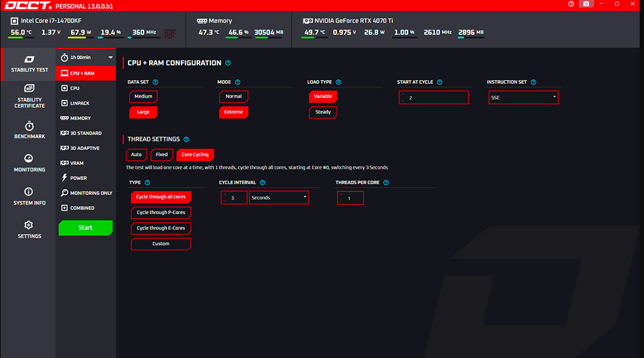This screenshot has width=644, height=358.
Task: Select the CPU + RAM test
Action: tap(86, 73)
